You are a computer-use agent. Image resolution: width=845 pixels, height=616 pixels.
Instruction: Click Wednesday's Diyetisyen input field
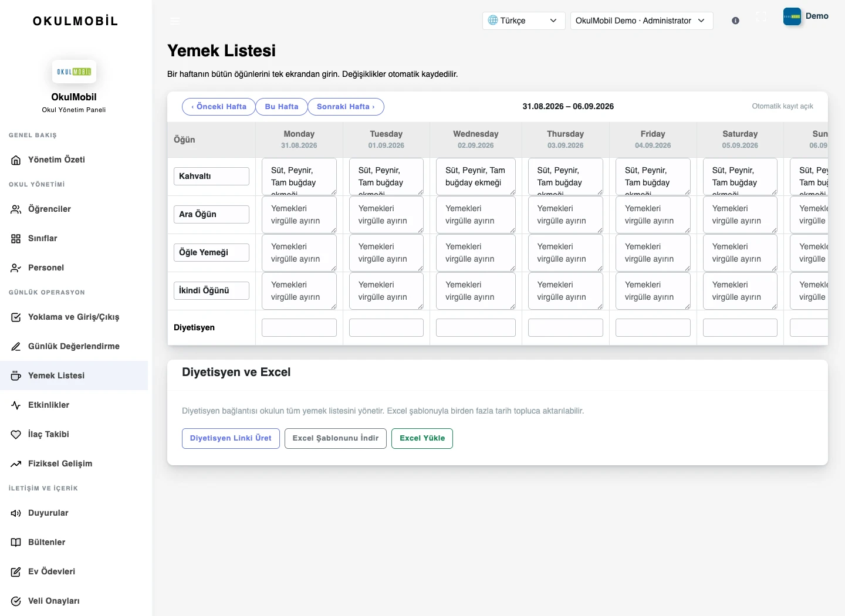(x=476, y=327)
